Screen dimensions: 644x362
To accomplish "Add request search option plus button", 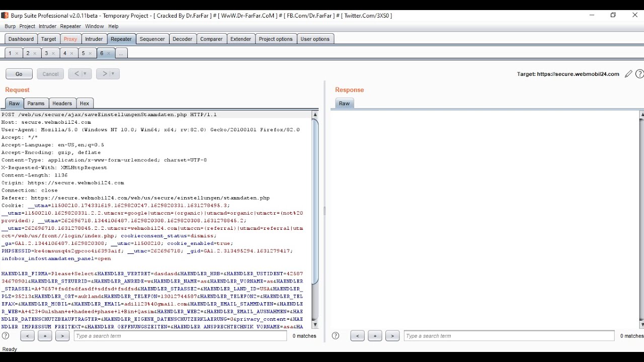I will coord(45,336).
